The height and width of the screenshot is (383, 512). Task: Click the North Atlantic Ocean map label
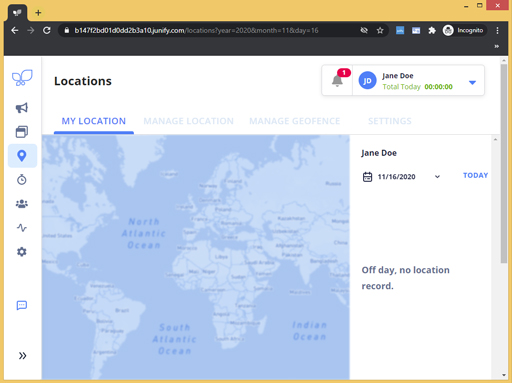(x=143, y=233)
